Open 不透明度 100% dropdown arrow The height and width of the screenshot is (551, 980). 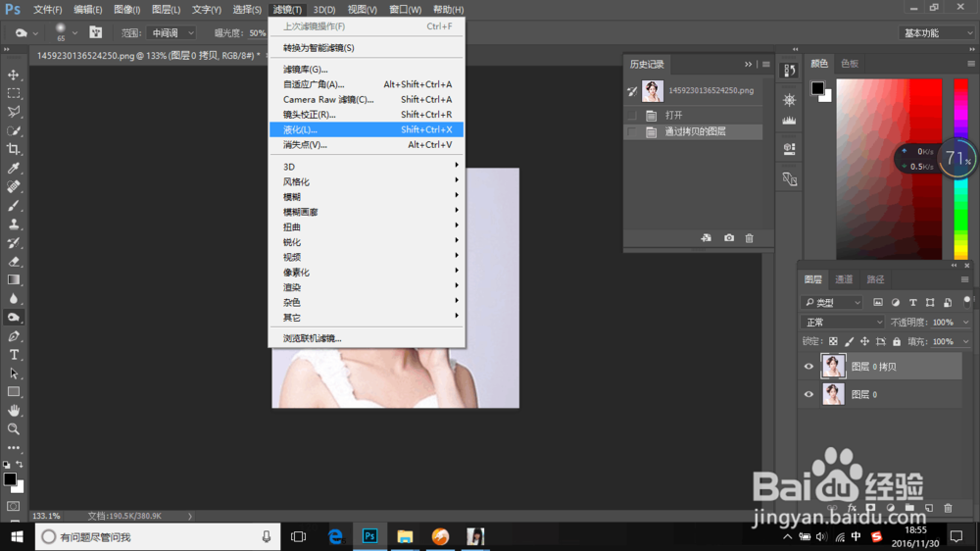pos(966,323)
